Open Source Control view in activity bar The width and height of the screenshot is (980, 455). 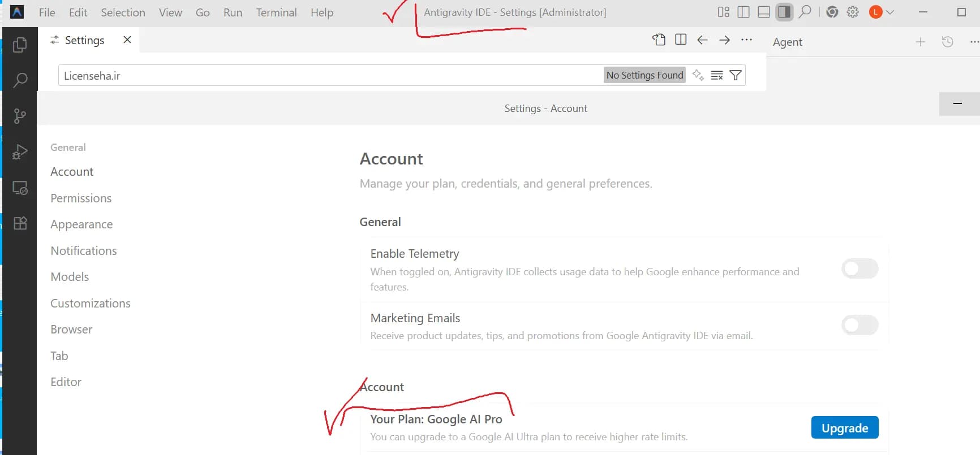pos(20,116)
